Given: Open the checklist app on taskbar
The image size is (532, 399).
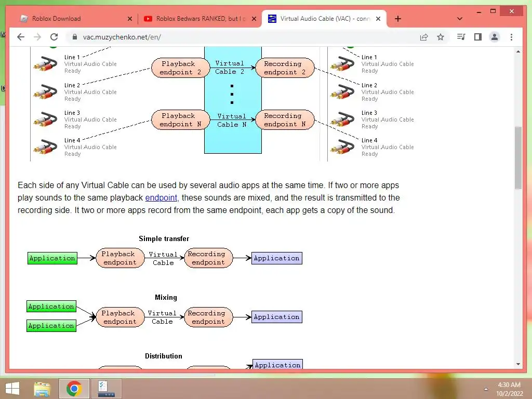Looking at the screenshot, I should [x=106, y=389].
